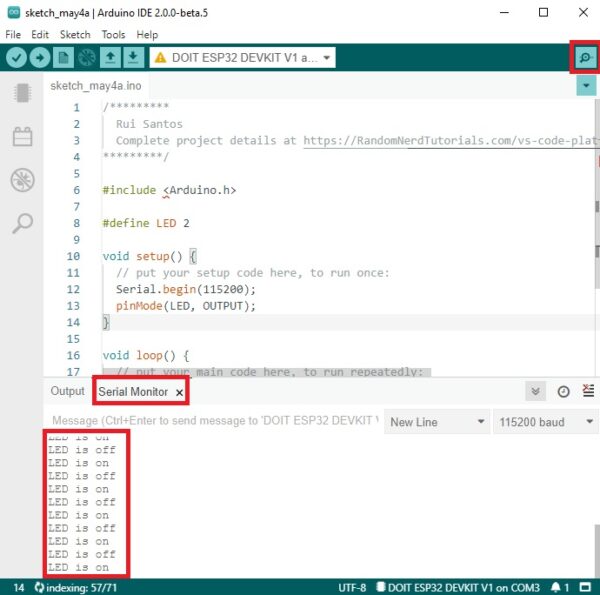Viewport: 600px width, 595px height.
Task: Open the Serial Monitor magnifier icon
Action: coord(583,58)
